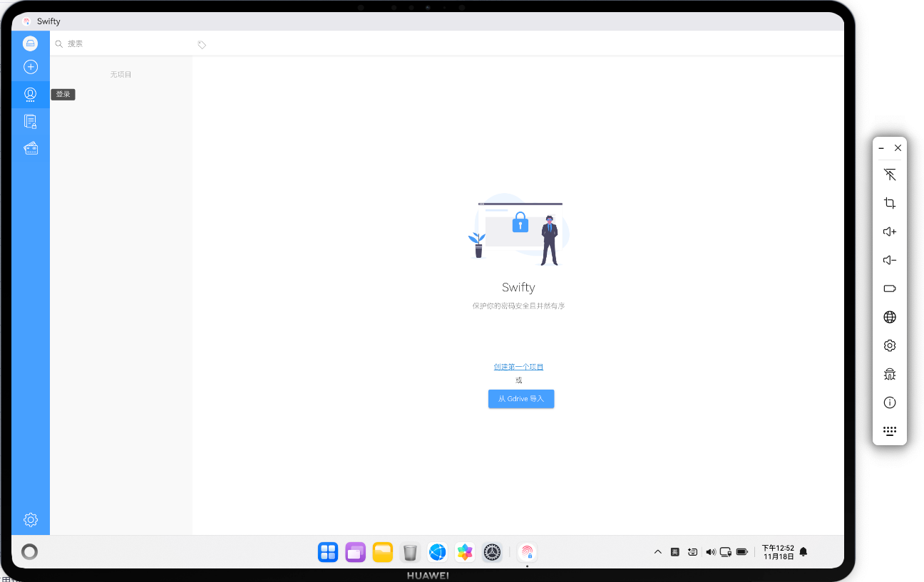Expand the system tray up arrow
The width and height of the screenshot is (924, 582).
658,551
